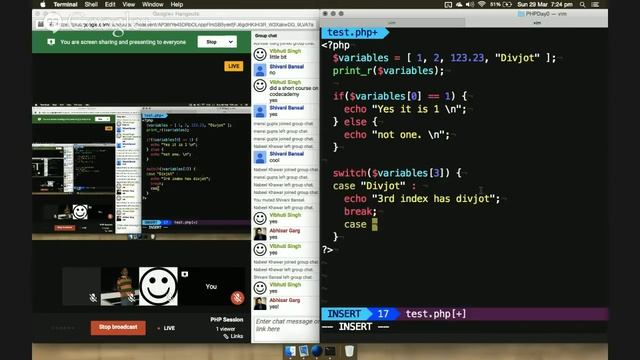Screen dimensions: 640x360
Task: Click the break; line in vim
Action: tap(360, 211)
